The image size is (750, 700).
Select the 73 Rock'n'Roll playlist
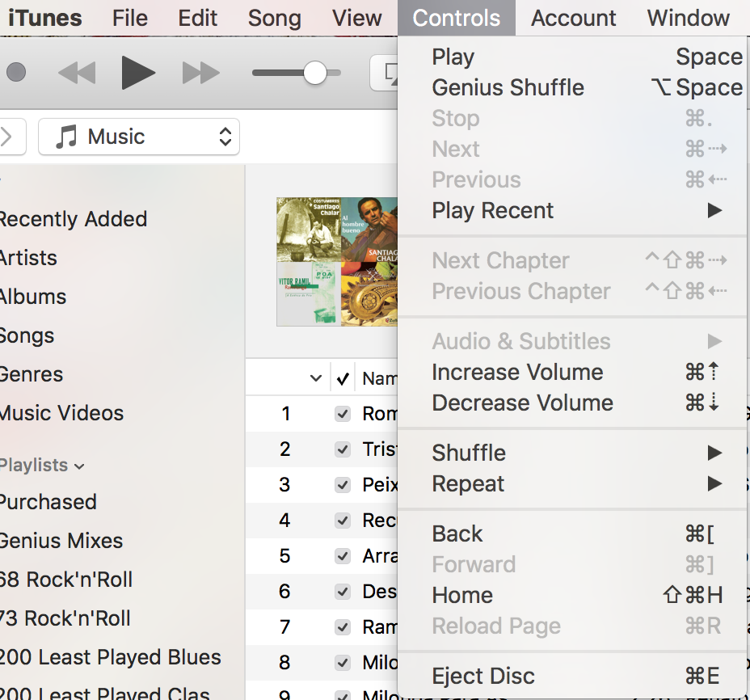point(65,618)
